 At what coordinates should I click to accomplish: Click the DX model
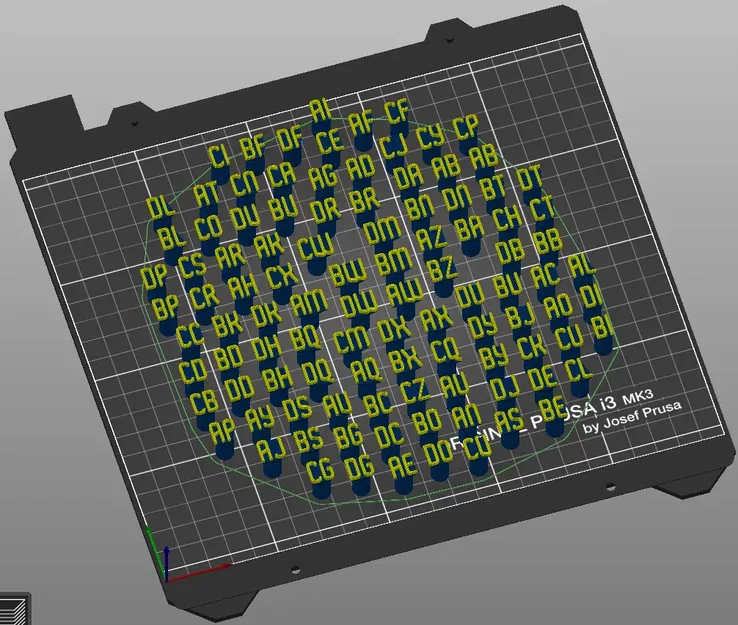(394, 331)
